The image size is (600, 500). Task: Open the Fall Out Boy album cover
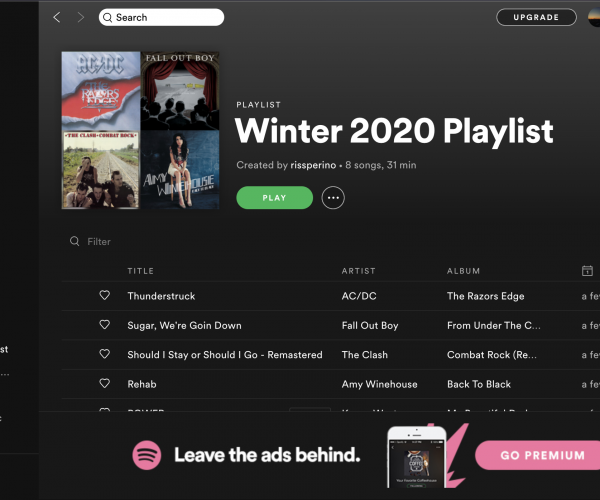(x=180, y=91)
